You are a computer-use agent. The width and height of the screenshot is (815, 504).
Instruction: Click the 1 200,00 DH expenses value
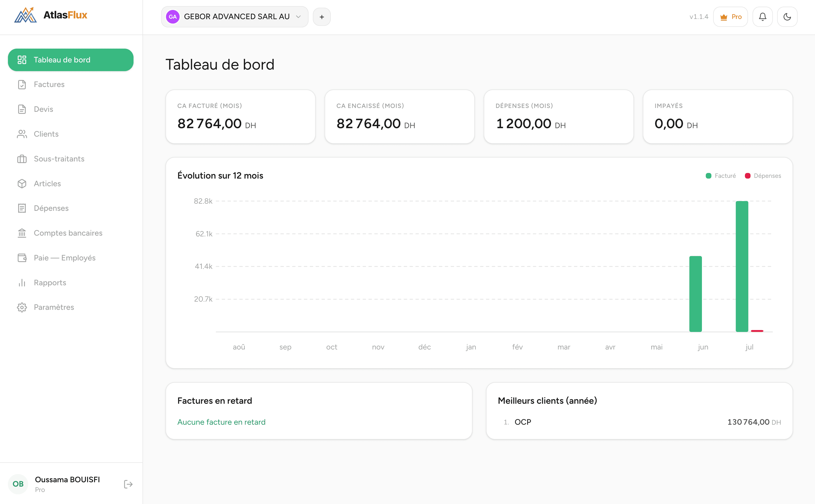[531, 124]
